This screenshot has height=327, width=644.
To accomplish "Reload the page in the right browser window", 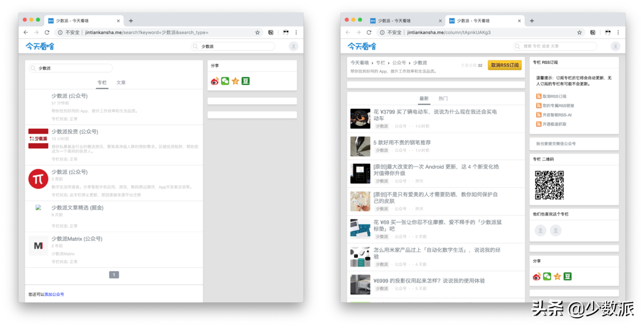I will 369,32.
